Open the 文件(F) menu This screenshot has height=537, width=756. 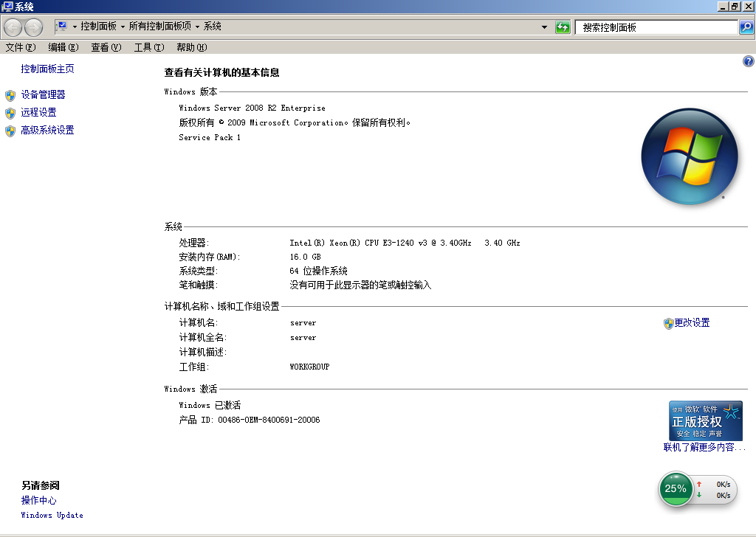(x=20, y=47)
